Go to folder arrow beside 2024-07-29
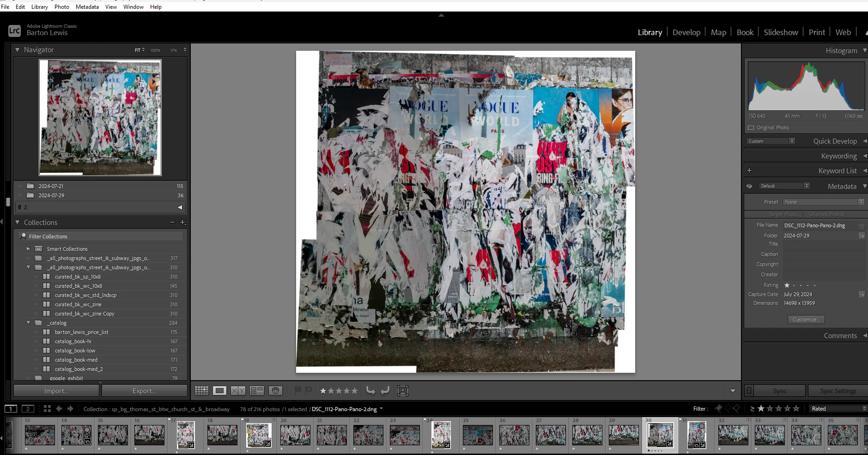868x455 pixels. 862,236
